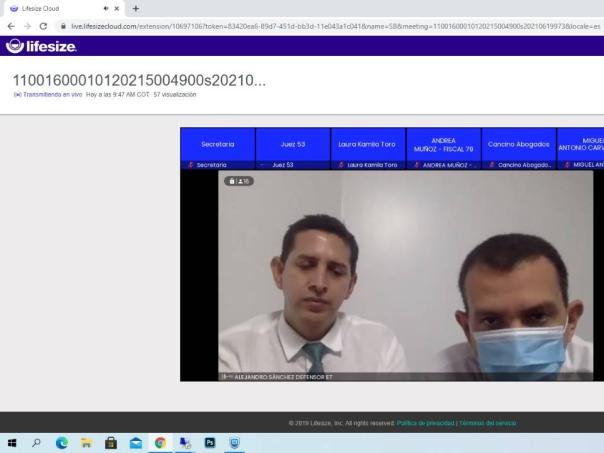Select the Cancino Abogados participant tile
The image size is (604, 453).
(518, 144)
